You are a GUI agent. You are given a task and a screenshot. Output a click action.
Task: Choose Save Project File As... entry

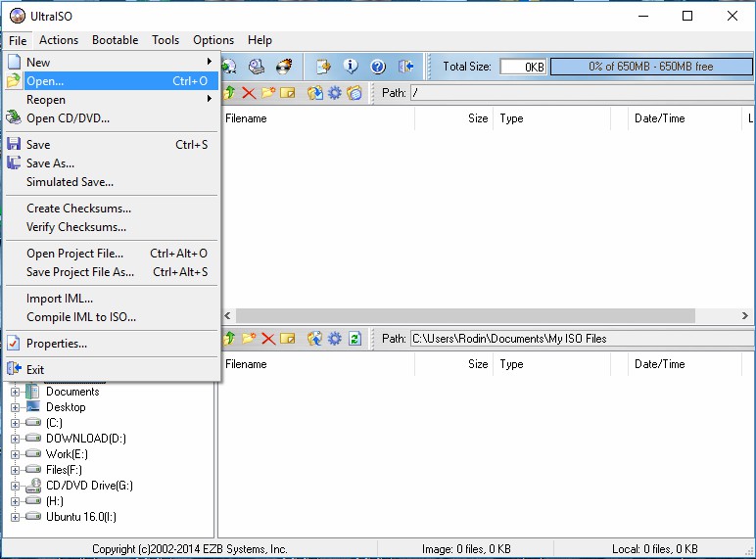(112, 272)
